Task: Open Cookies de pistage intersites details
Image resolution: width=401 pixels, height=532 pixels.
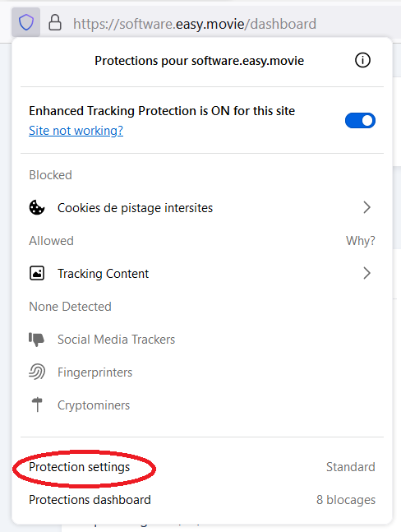Action: click(202, 208)
